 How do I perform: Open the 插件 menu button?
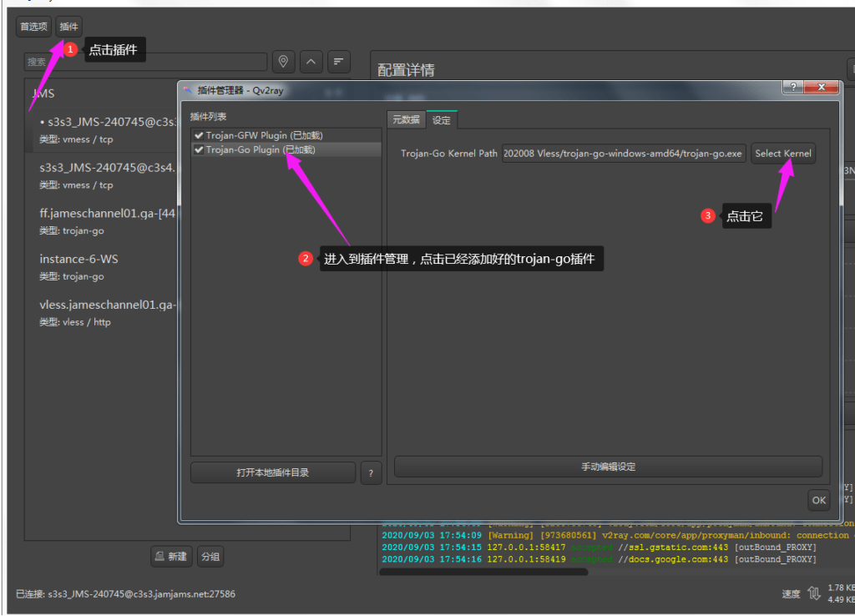(68, 27)
